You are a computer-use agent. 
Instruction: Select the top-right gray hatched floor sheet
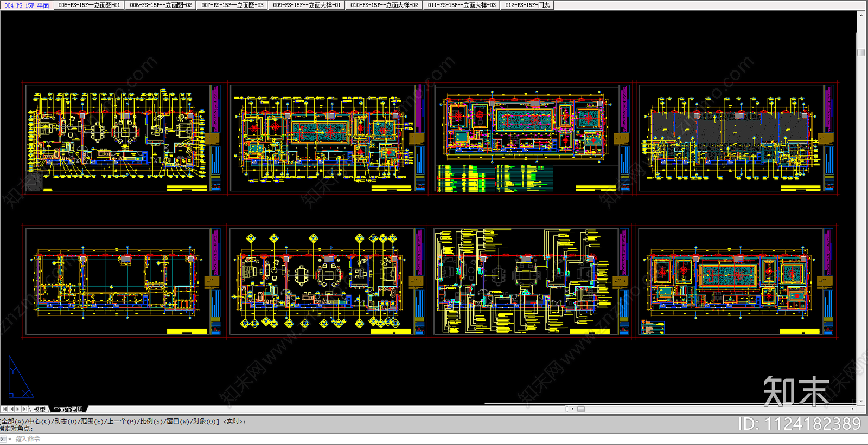737,138
